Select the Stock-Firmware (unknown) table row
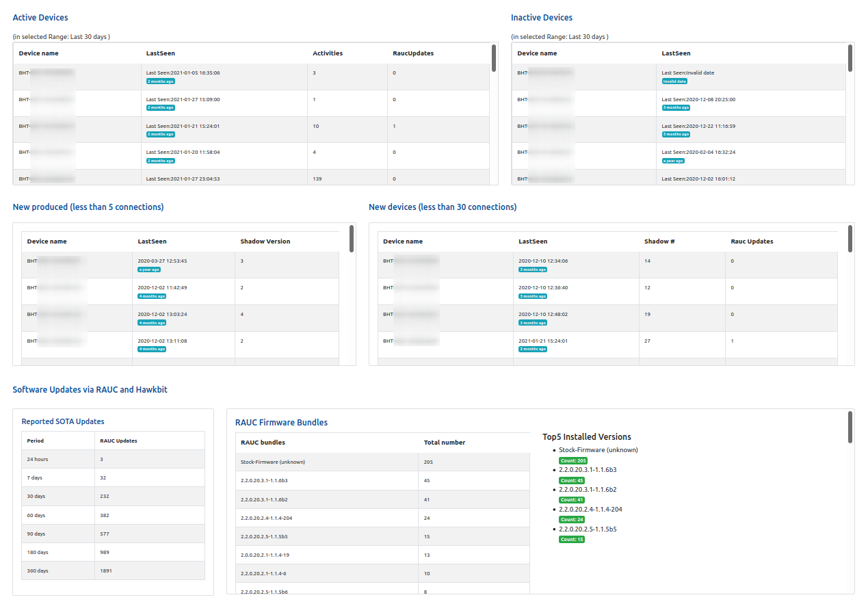 point(328,462)
